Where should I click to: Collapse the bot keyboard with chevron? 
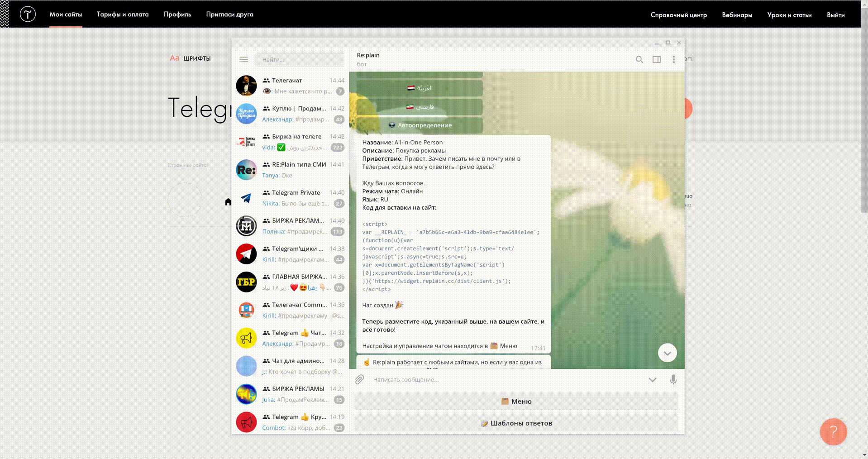pos(652,379)
